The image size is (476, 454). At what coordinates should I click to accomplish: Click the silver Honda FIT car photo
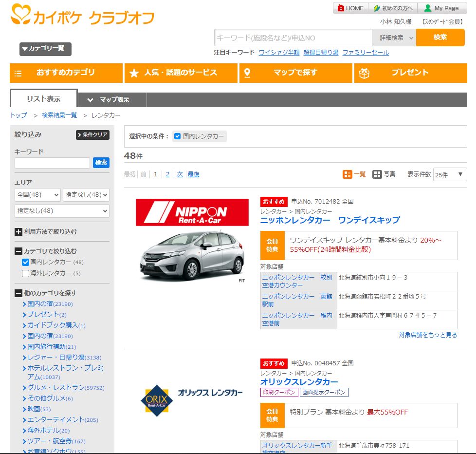click(x=192, y=256)
